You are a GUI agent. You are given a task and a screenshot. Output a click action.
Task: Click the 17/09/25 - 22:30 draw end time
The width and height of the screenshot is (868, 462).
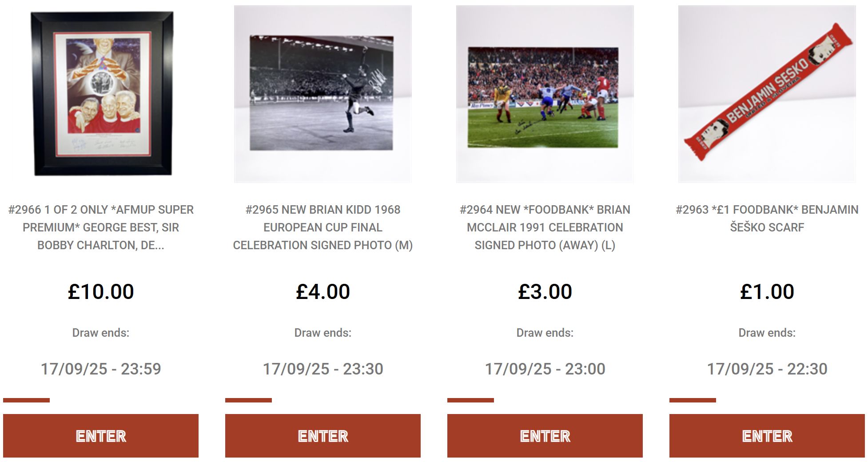pyautogui.click(x=767, y=369)
